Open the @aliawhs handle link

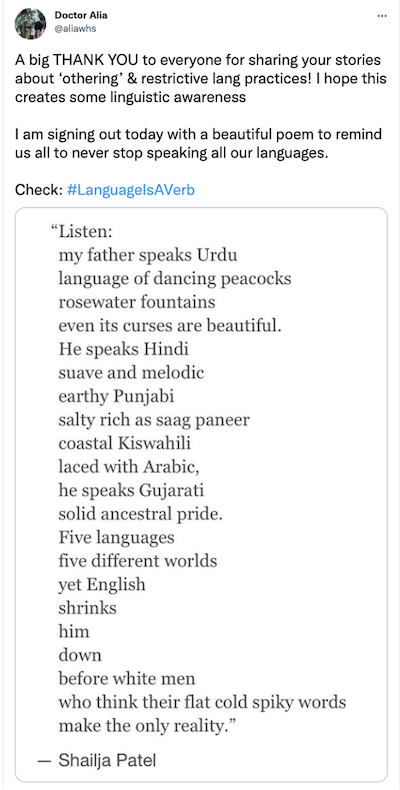point(75,29)
